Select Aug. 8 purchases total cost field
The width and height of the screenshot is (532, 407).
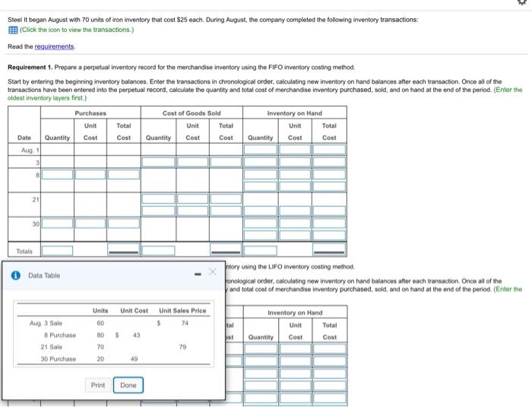[123, 174]
